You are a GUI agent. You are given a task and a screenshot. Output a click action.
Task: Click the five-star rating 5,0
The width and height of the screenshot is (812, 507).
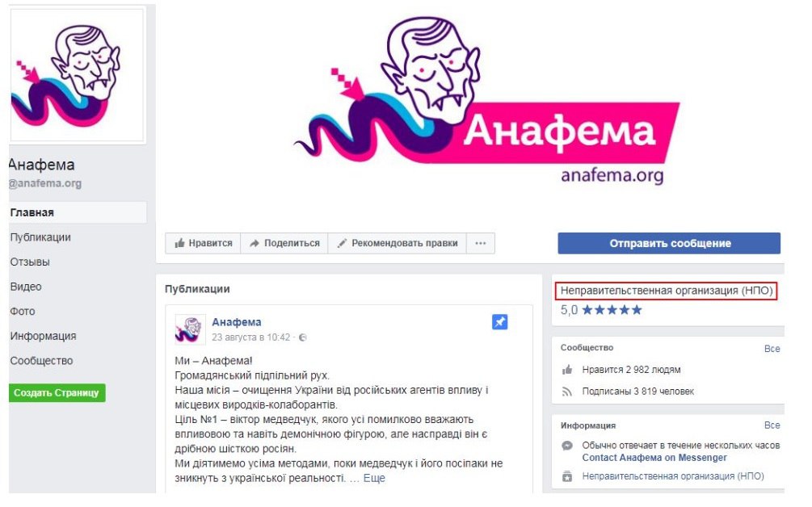click(x=601, y=310)
